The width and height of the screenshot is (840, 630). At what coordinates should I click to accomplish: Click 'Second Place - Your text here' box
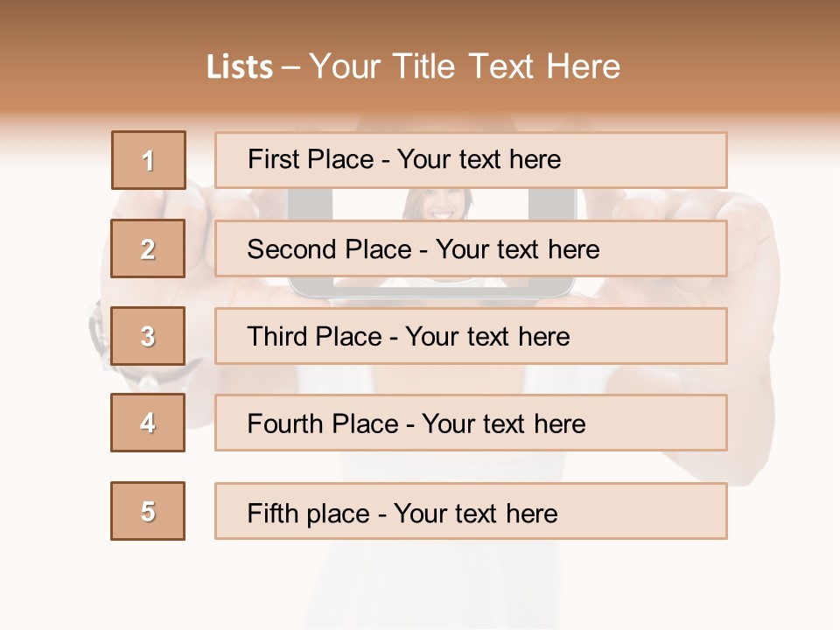click(x=471, y=248)
